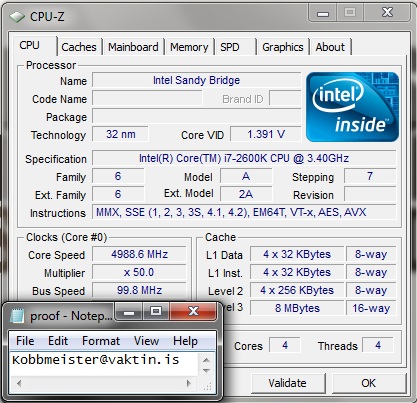The width and height of the screenshot is (417, 403).
Task: Open the Graphics tab
Action: (283, 47)
